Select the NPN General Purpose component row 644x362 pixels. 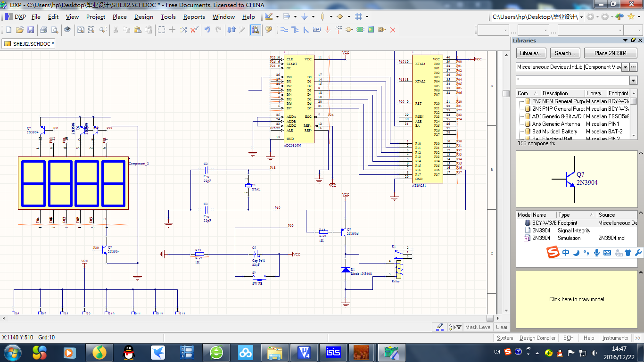pos(574,101)
